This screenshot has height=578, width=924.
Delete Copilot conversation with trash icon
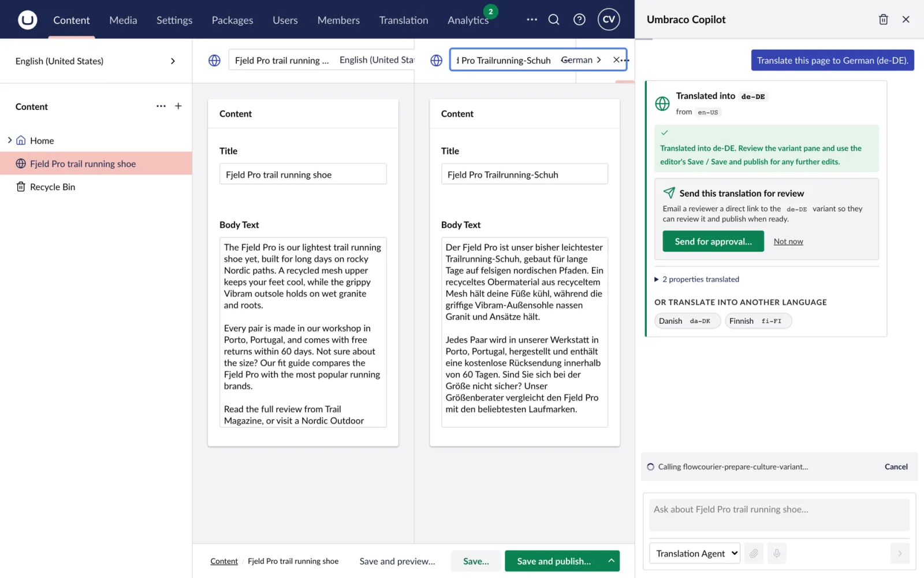[x=883, y=20]
